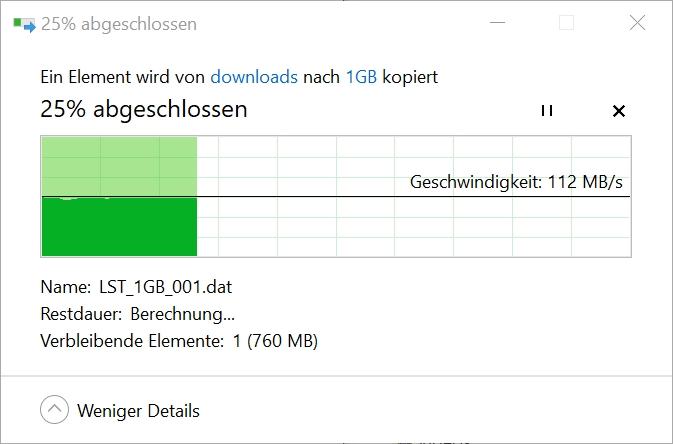Click the disabled maximize window button
673x444 pixels.
pos(566,23)
